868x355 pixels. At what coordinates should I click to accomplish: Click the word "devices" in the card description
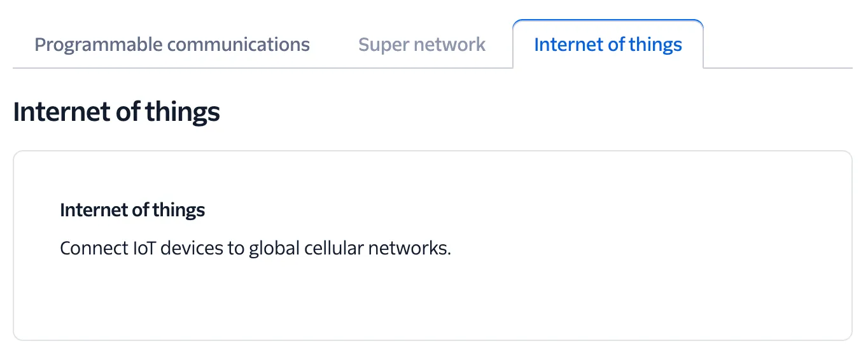click(x=186, y=248)
